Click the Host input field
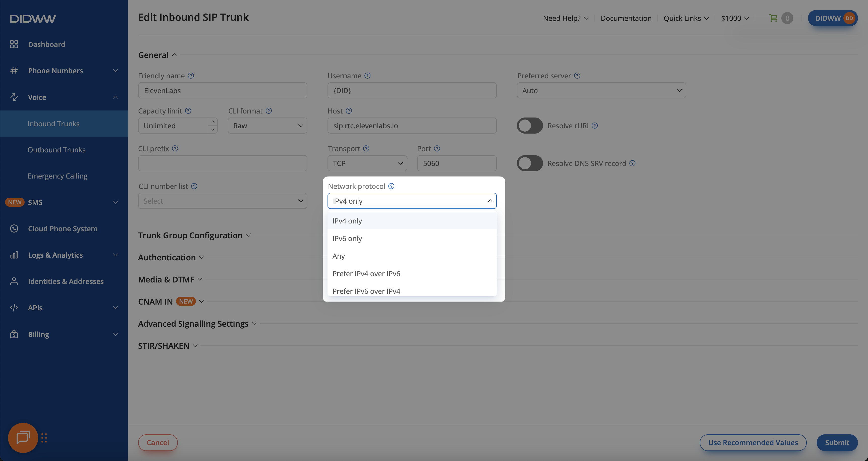The height and width of the screenshot is (461, 868). [x=412, y=126]
